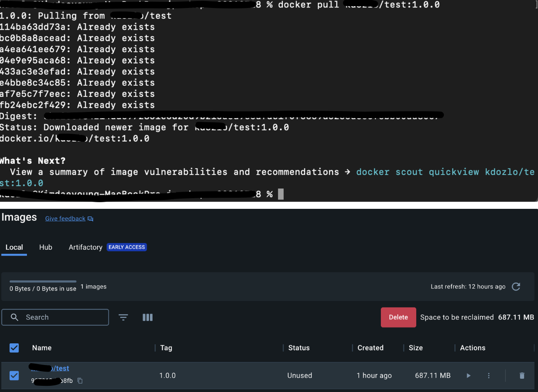Click the 1 hour ago cell

[x=374, y=376]
